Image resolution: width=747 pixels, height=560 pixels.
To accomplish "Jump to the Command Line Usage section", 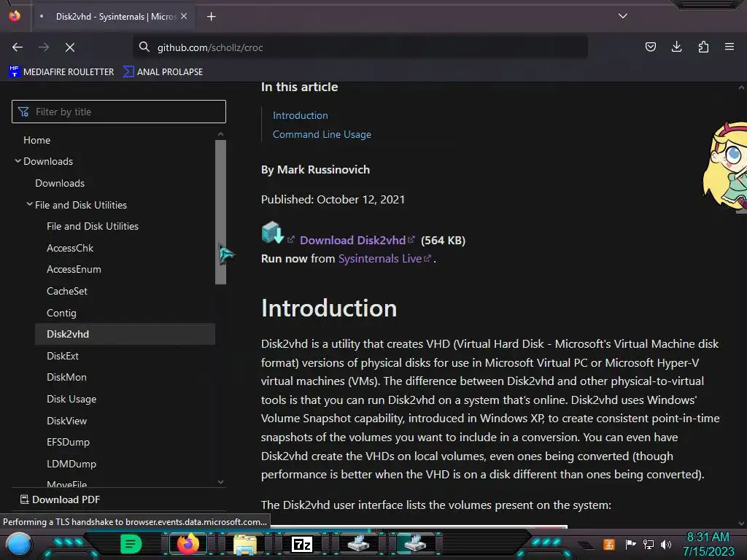I will tap(322, 134).
